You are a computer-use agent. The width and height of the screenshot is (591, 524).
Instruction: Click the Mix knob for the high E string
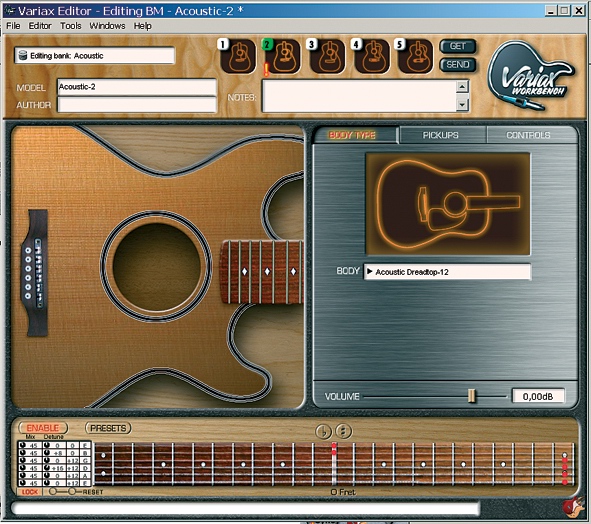22,445
